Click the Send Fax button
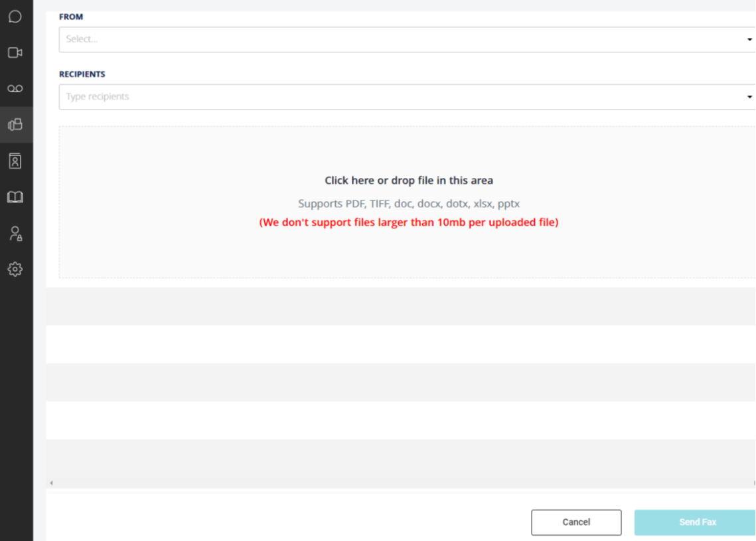756x541 pixels. 695,522
